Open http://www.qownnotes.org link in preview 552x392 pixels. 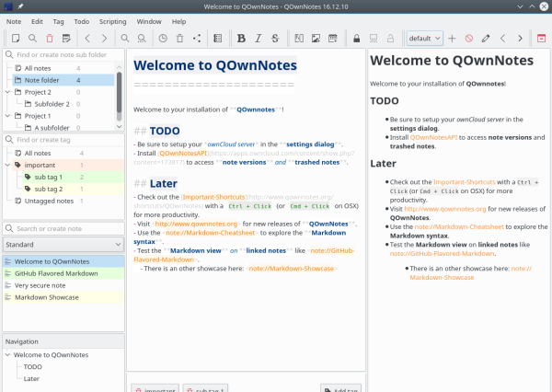pyautogui.click(x=445, y=209)
